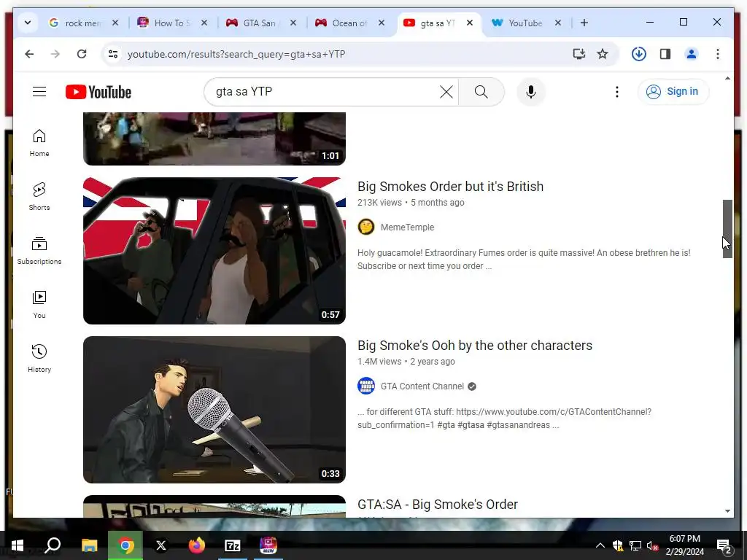Open the Chrome three-dot menu
The width and height of the screenshot is (747, 560).
click(718, 54)
